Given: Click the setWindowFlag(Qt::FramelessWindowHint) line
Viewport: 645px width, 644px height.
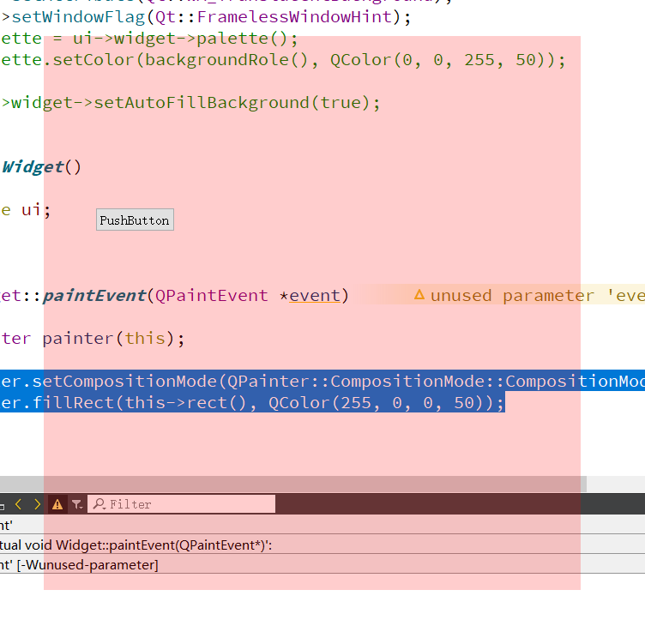Looking at the screenshot, I should click(206, 17).
